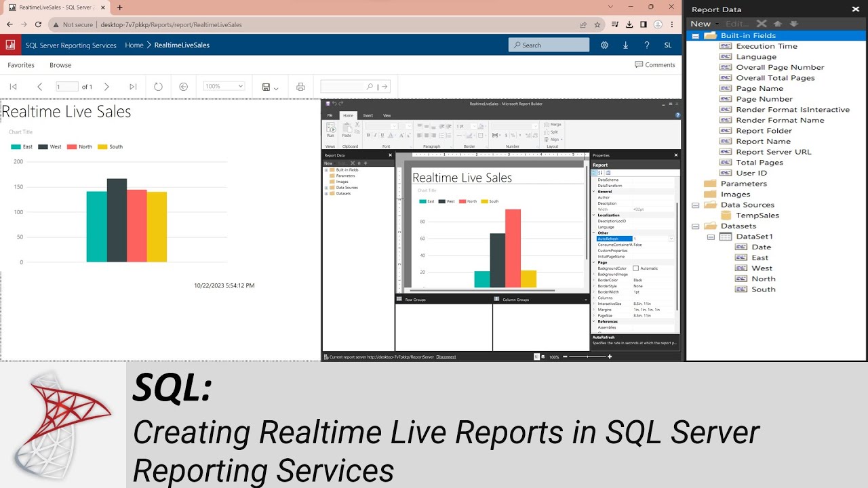Collapse DataSet1 node
The image size is (868, 488).
click(x=711, y=237)
